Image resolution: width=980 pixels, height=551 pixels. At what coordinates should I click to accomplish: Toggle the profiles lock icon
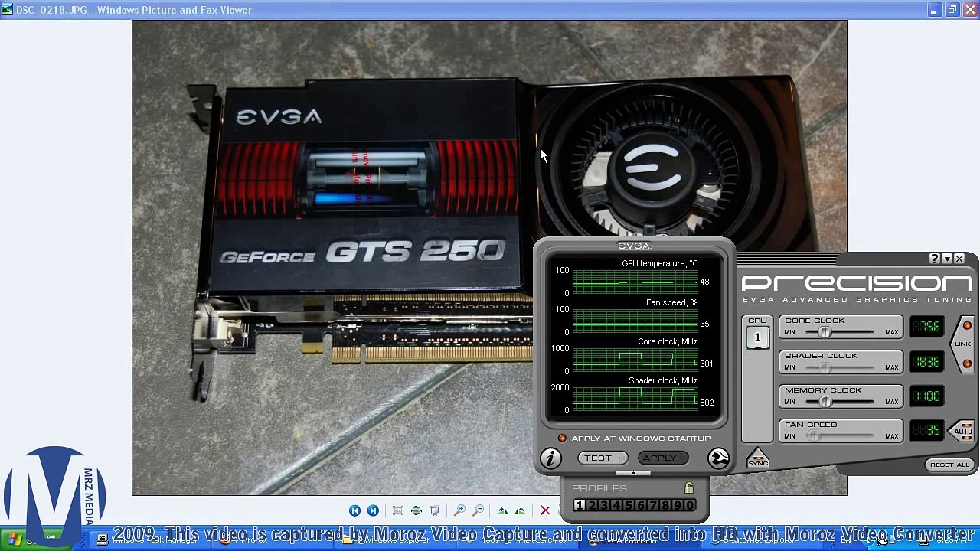pos(689,487)
